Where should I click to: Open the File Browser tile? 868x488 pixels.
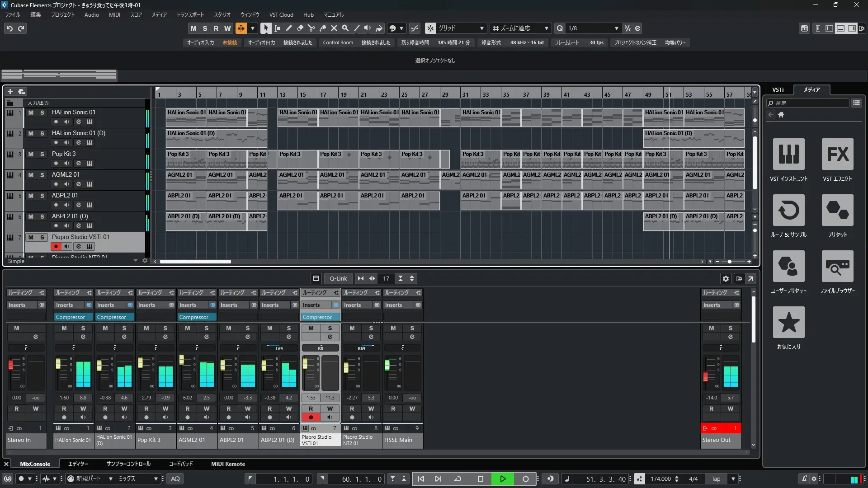pos(837,267)
